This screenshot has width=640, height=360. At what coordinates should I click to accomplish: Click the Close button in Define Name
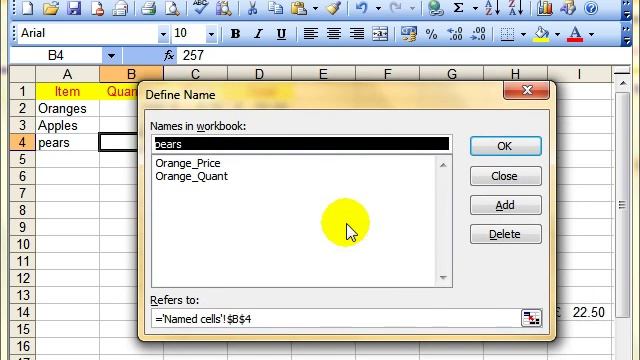[x=506, y=176]
